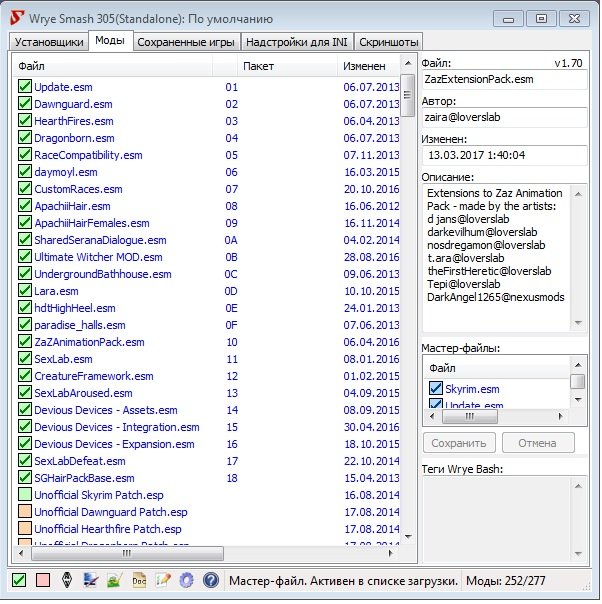Launch Skyrim via the diamond logo icon
Viewport: 602px width, 604px height.
[x=67, y=580]
